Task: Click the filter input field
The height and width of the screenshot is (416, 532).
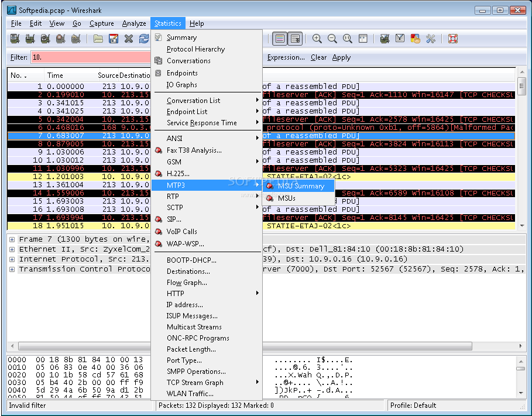Action: coord(91,57)
